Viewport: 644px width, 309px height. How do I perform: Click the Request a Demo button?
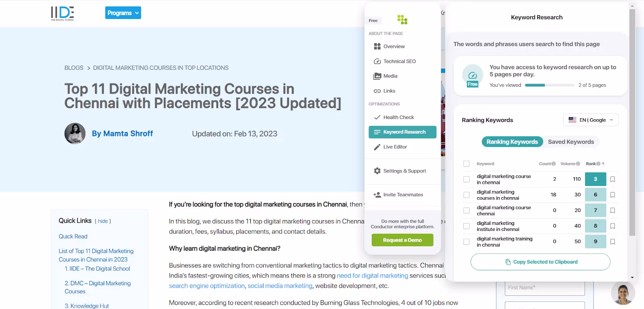pyautogui.click(x=402, y=240)
